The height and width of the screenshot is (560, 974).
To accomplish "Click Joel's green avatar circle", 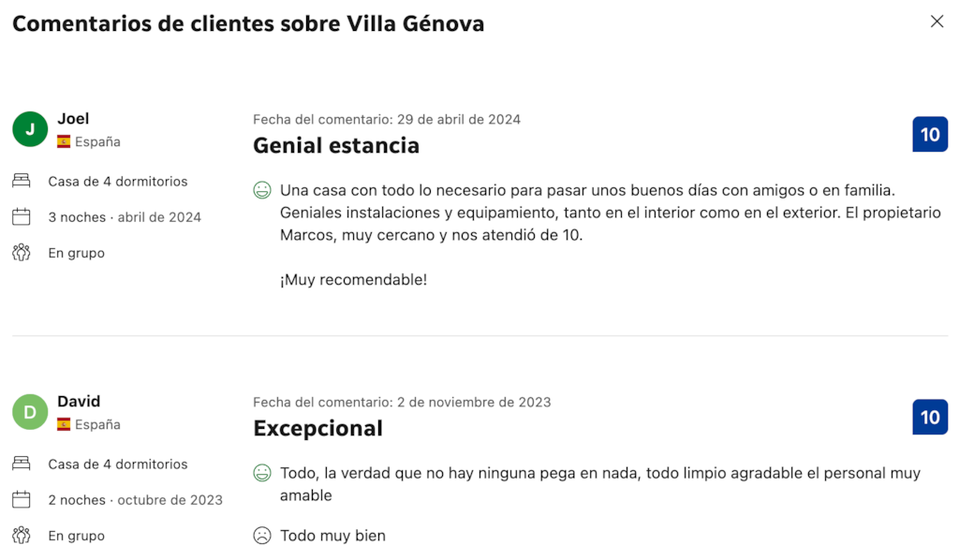I will click(x=30, y=129).
